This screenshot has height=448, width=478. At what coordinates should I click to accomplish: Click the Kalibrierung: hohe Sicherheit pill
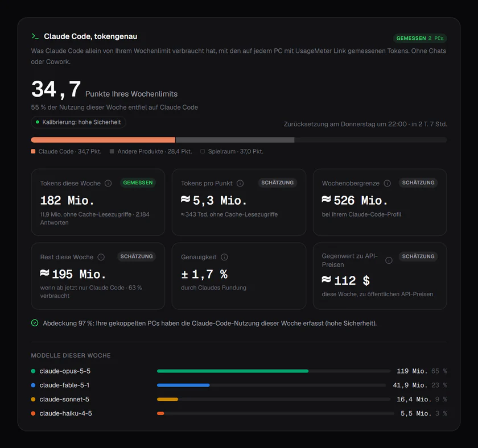point(79,122)
